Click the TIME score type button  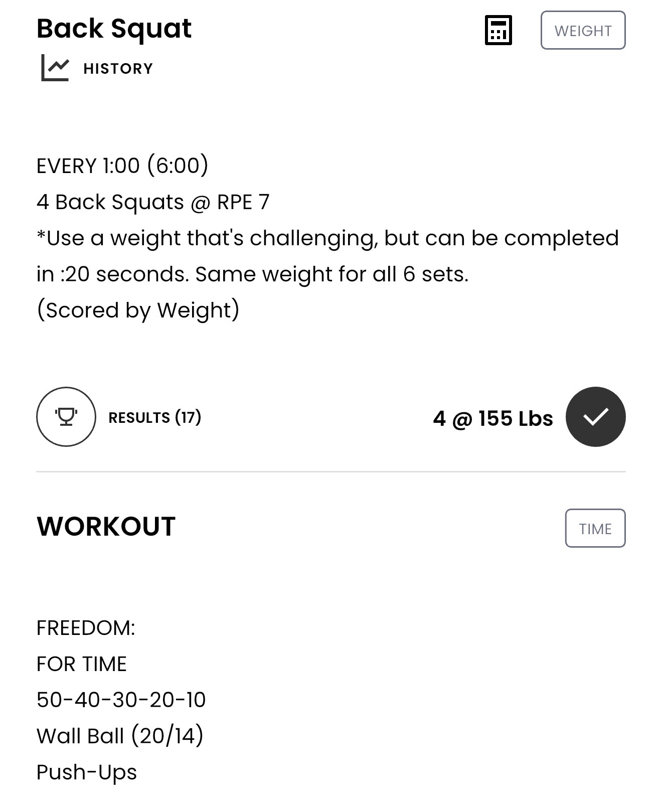tap(595, 528)
